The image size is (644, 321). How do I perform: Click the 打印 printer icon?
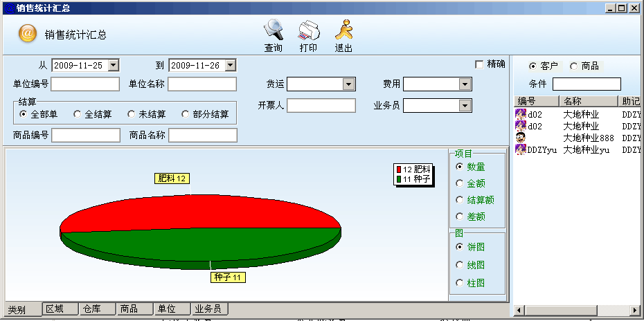(309, 30)
